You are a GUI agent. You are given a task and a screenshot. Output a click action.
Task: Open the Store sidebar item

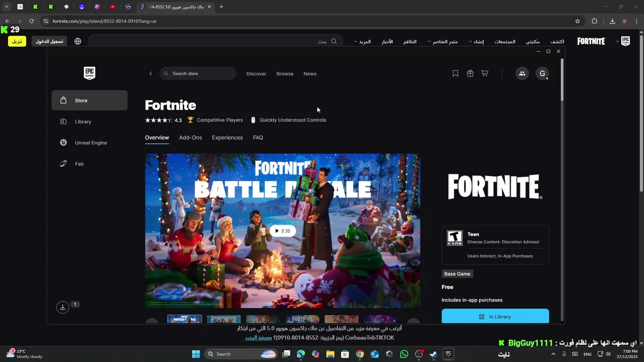pyautogui.click(x=90, y=101)
